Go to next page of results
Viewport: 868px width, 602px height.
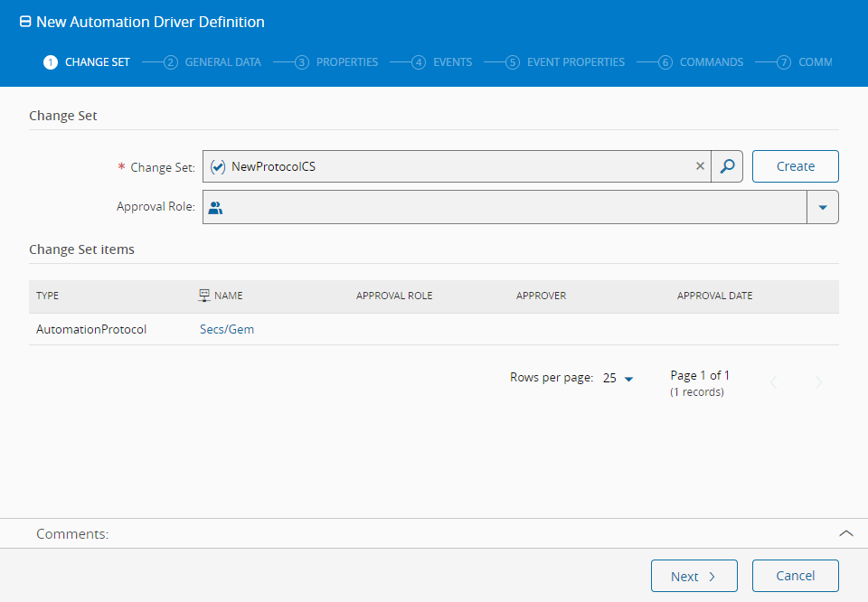click(818, 383)
